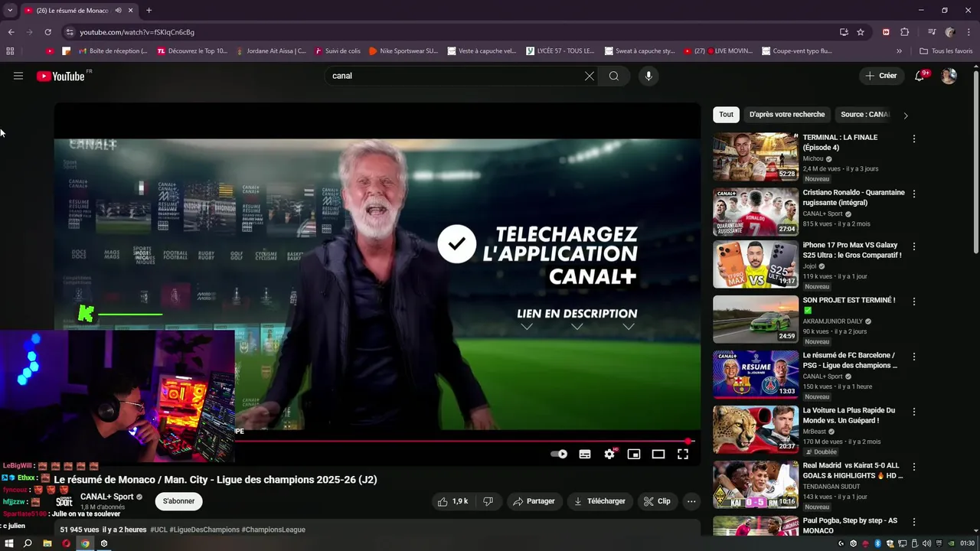Click the page vertical scrollbar
980x551 pixels.
click(x=975, y=161)
